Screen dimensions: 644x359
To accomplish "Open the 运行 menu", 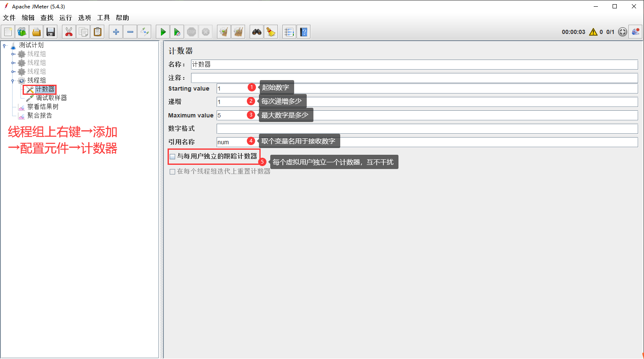I will click(65, 18).
